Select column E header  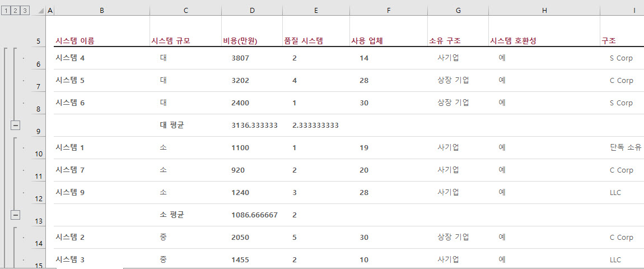click(x=316, y=11)
